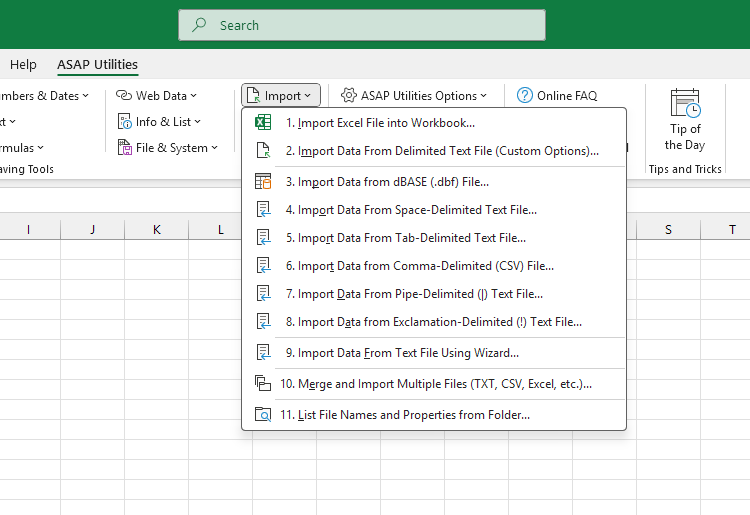Image resolution: width=750 pixels, height=515 pixels.
Task: Expand the File & System dropdown
Action: coord(167,148)
